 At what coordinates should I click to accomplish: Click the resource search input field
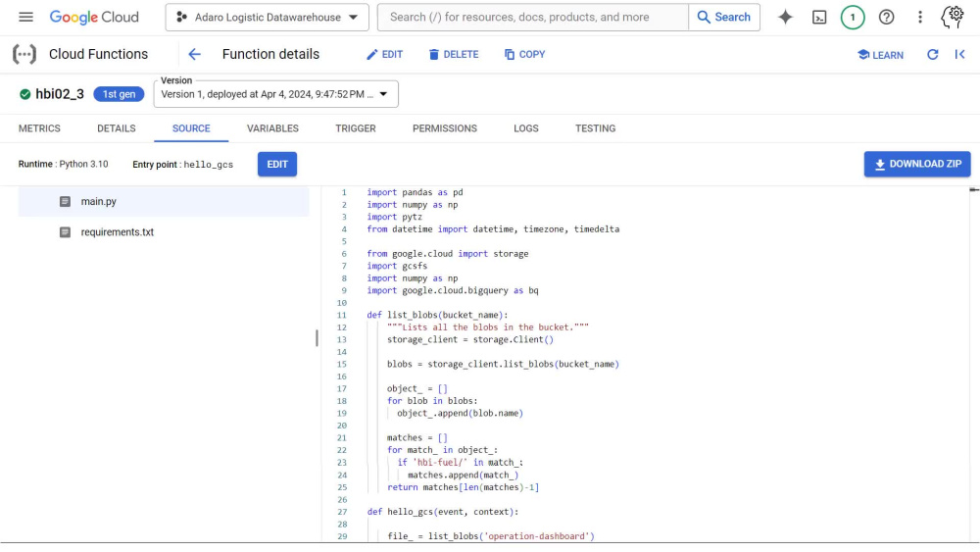pos(532,18)
